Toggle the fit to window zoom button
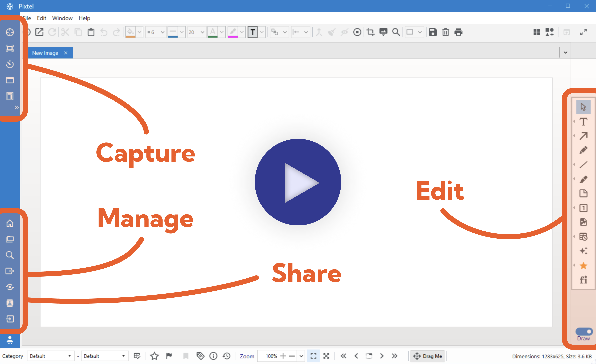 (313, 356)
